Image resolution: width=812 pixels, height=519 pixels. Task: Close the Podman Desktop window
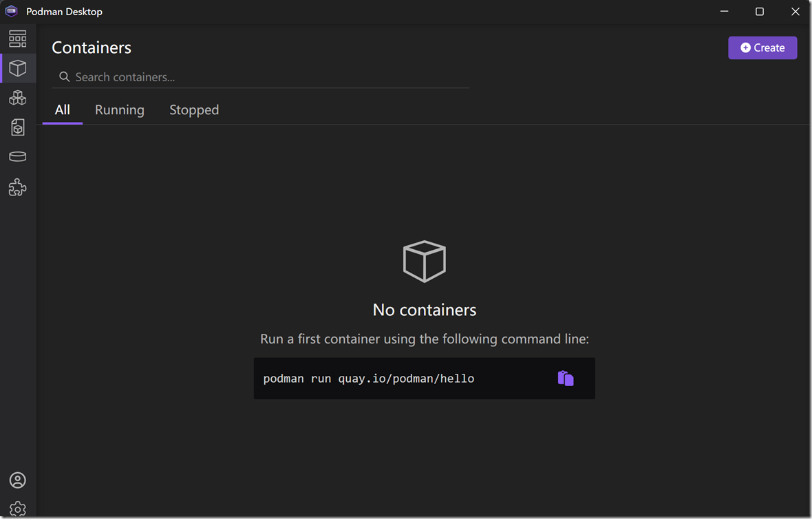[x=795, y=12]
